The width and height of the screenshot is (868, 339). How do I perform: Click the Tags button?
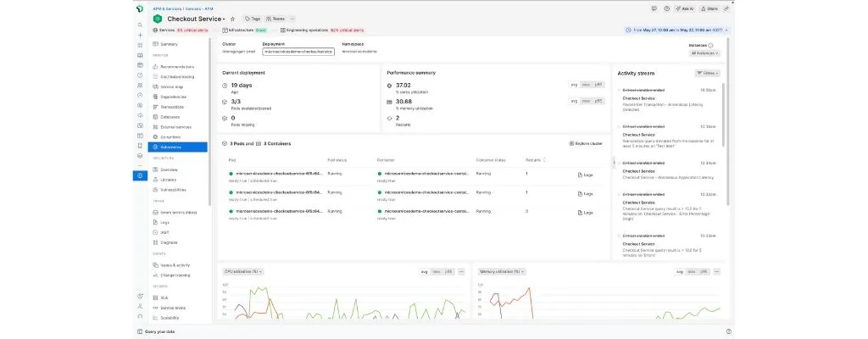(253, 19)
